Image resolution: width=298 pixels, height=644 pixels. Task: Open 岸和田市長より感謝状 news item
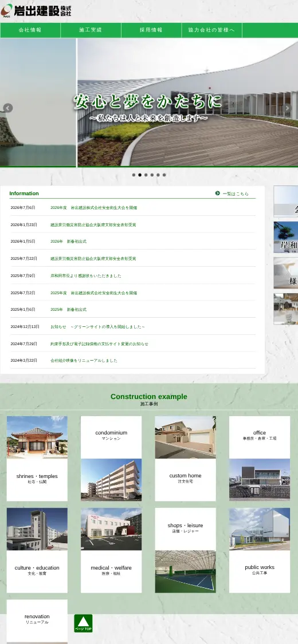click(x=85, y=276)
